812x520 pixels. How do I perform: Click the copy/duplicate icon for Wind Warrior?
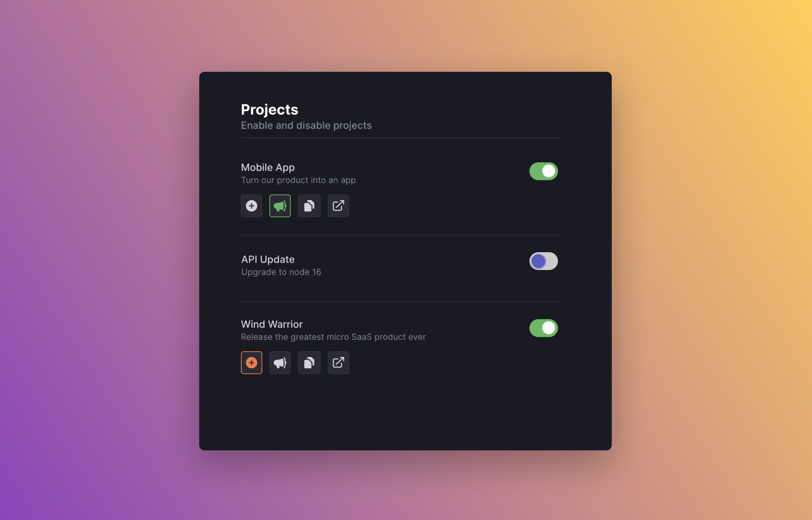coord(309,362)
